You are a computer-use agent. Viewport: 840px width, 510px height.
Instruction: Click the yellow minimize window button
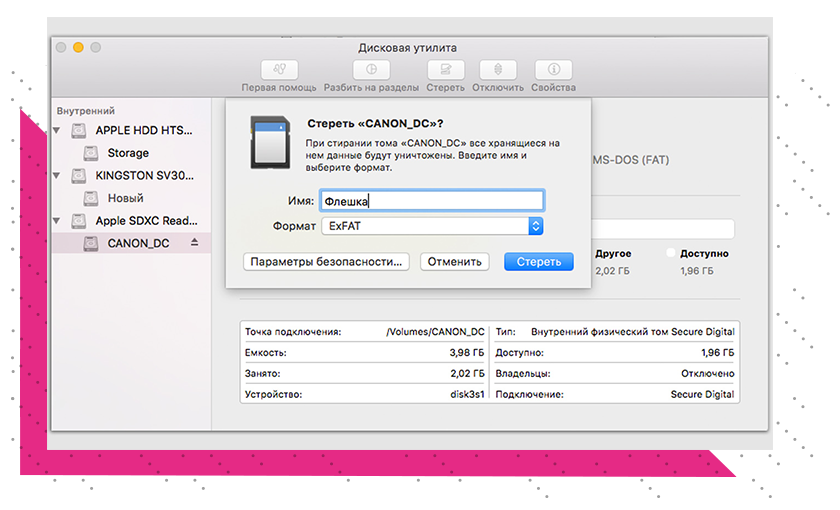79,47
